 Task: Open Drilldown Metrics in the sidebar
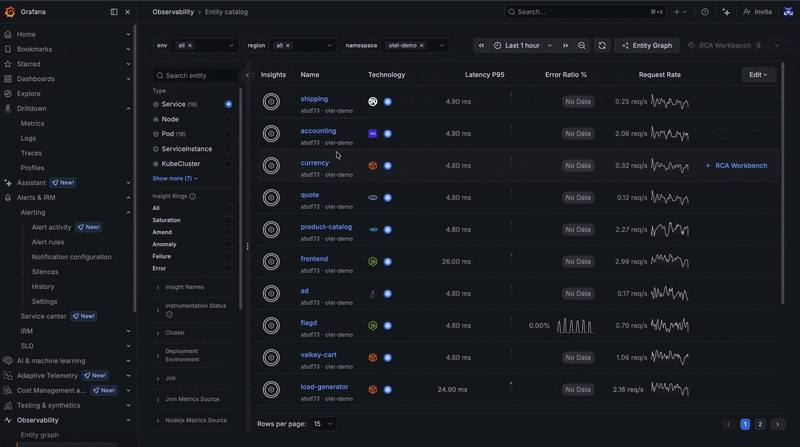[32, 123]
